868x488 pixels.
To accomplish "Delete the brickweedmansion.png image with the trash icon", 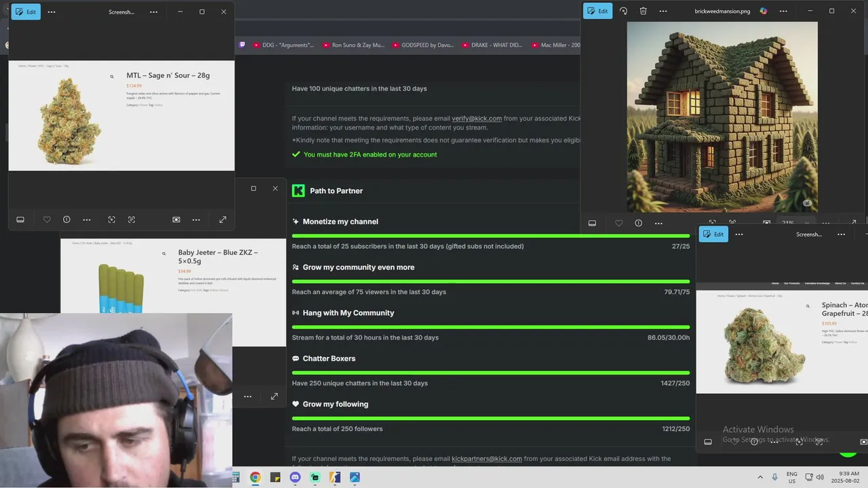I will pos(643,11).
